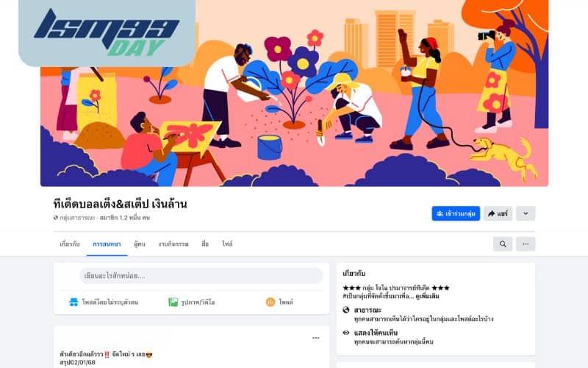Click the แชร์ share button
Image resolution: width=588 pixels, height=368 pixels.
[x=498, y=213]
